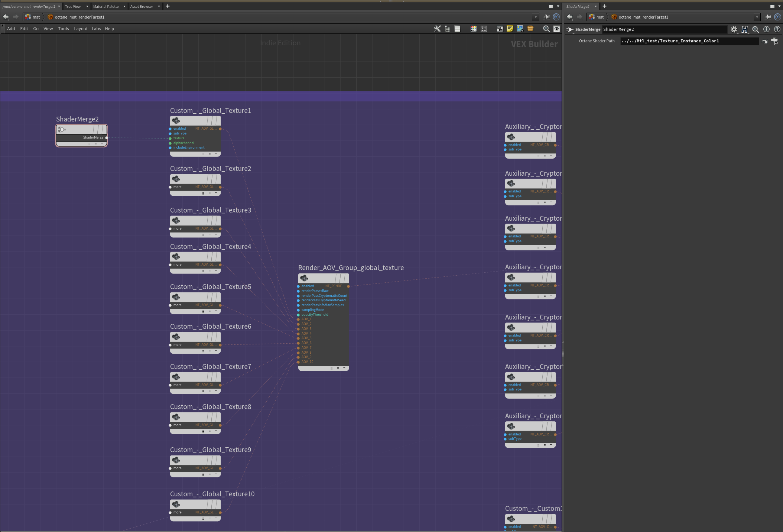Screen dimensions: 783x532
Task: Open node info for ShaderMerge2
Action: pyautogui.click(x=766, y=29)
